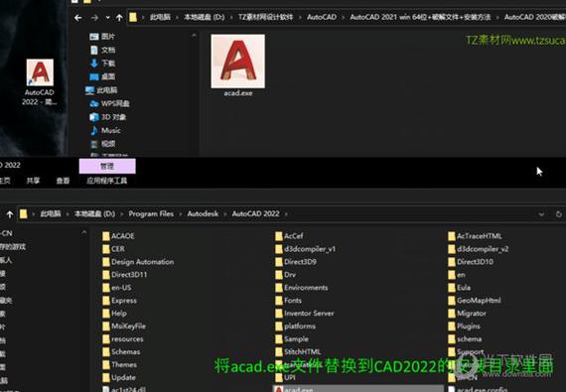Image resolution: width=566 pixels, height=392 pixels.
Task: Select the acad.exe file in upper window
Action: [x=238, y=65]
